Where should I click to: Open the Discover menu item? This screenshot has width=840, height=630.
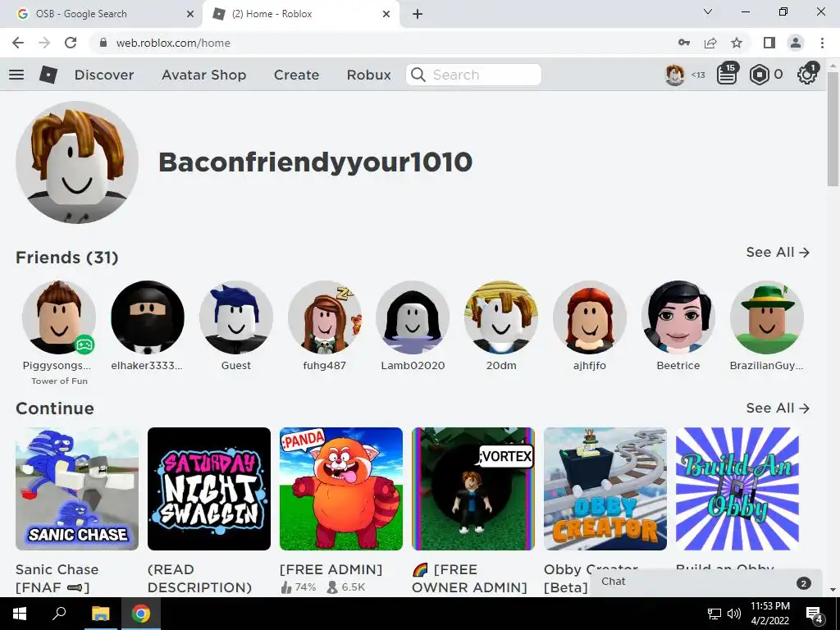[104, 75]
